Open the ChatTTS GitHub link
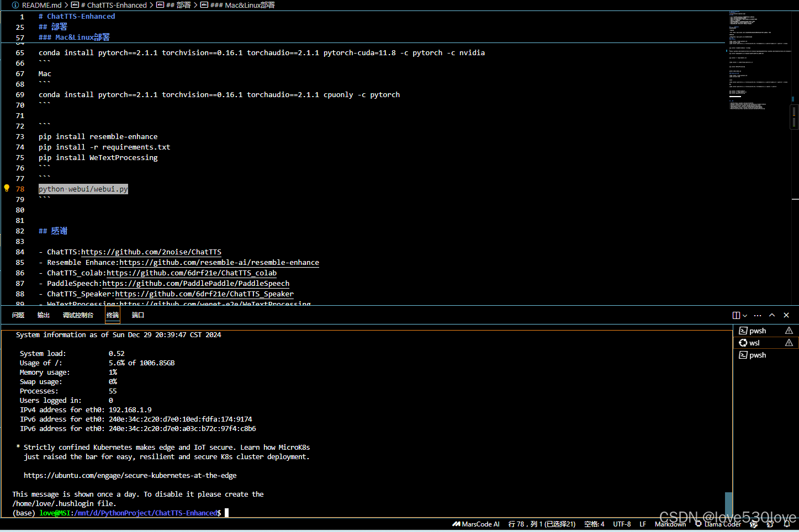The height and width of the screenshot is (532, 799). 151,252
